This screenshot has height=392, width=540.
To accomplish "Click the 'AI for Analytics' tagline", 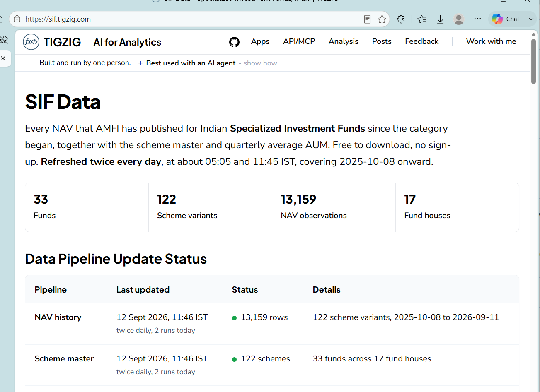I will 127,42.
